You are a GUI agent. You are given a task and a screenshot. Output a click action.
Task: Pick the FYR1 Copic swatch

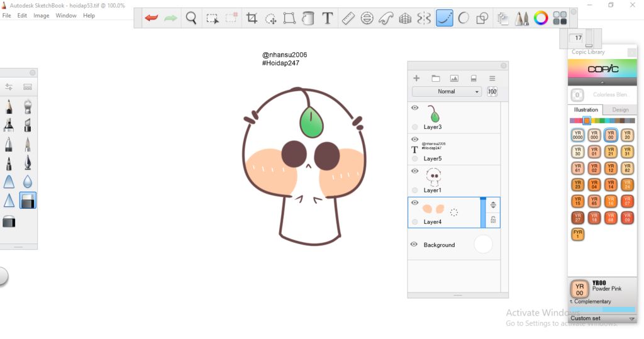(x=577, y=234)
